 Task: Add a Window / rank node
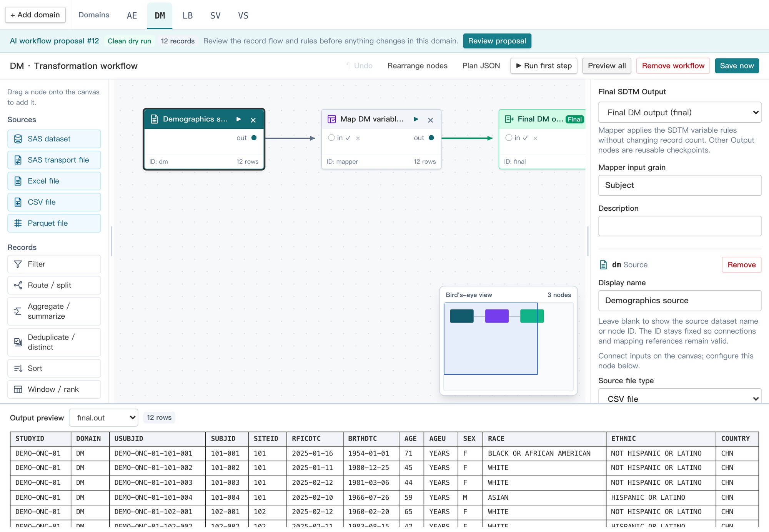(x=54, y=389)
